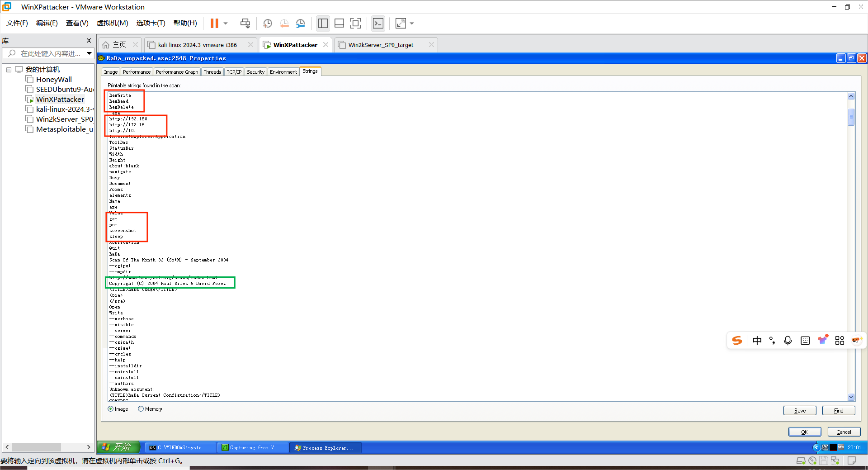Viewport: 868px width, 470px height.
Task: Open the 文件(F) menu
Action: click(17, 23)
